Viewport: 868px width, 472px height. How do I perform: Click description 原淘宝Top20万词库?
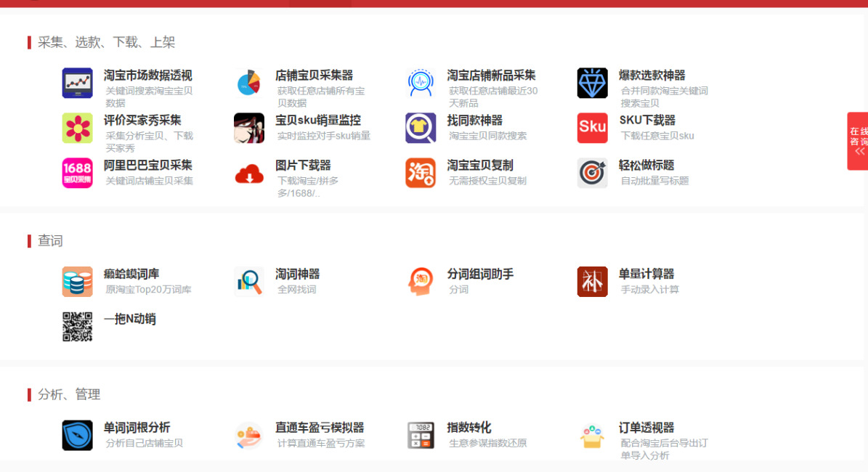click(148, 290)
